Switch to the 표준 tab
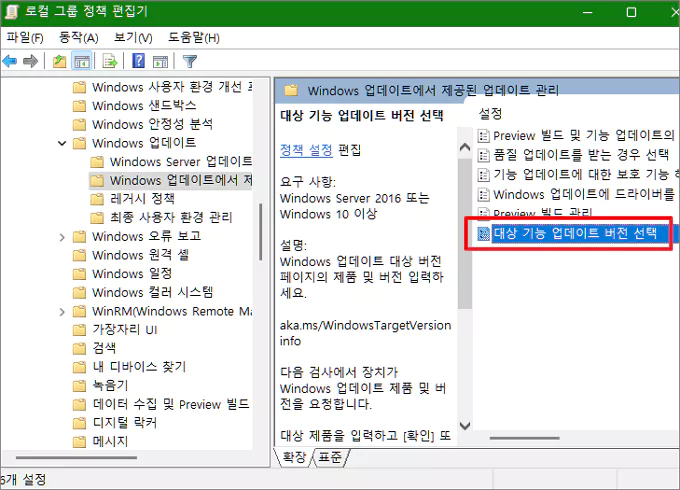680x490 pixels. [x=330, y=457]
